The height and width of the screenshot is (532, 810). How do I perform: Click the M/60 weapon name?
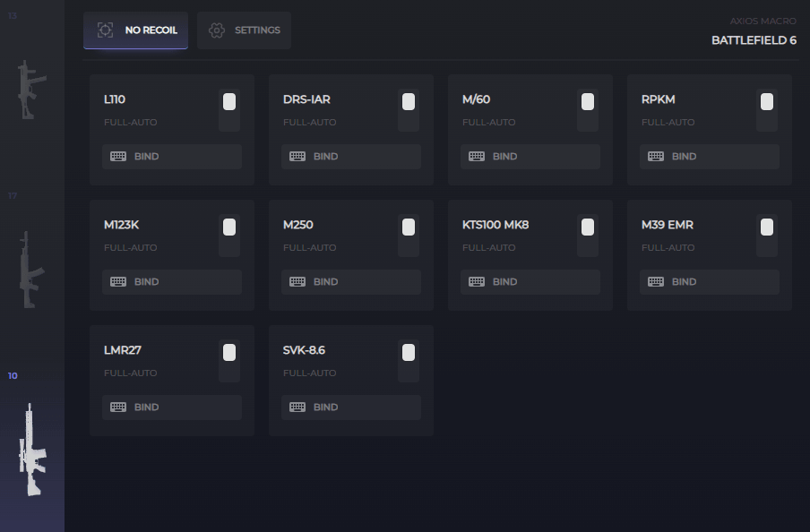point(477,99)
